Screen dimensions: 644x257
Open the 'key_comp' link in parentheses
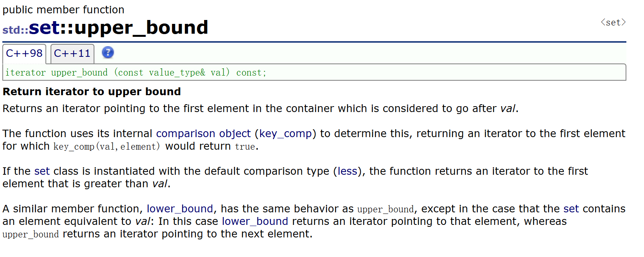pyautogui.click(x=285, y=134)
